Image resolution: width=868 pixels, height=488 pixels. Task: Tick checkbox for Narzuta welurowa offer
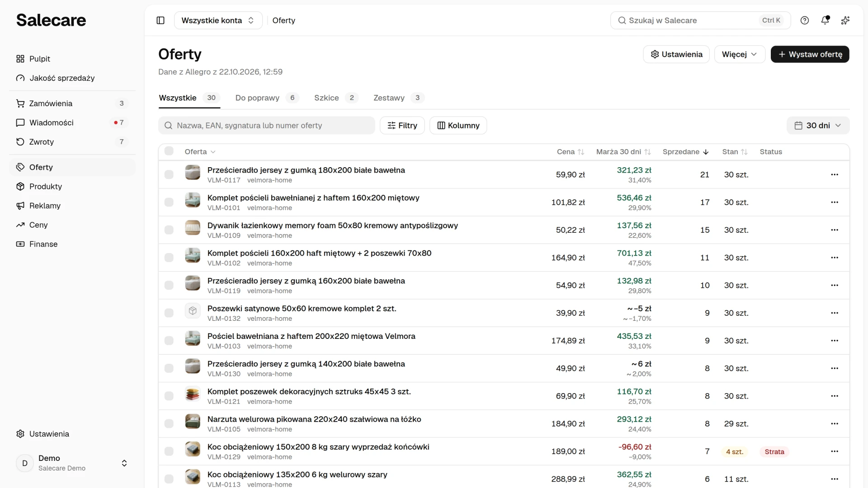coord(169,424)
